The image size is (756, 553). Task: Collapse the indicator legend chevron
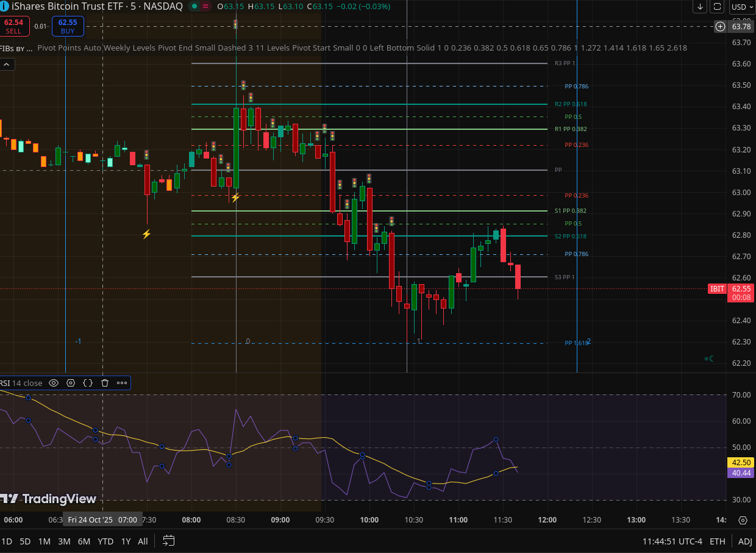[7, 64]
